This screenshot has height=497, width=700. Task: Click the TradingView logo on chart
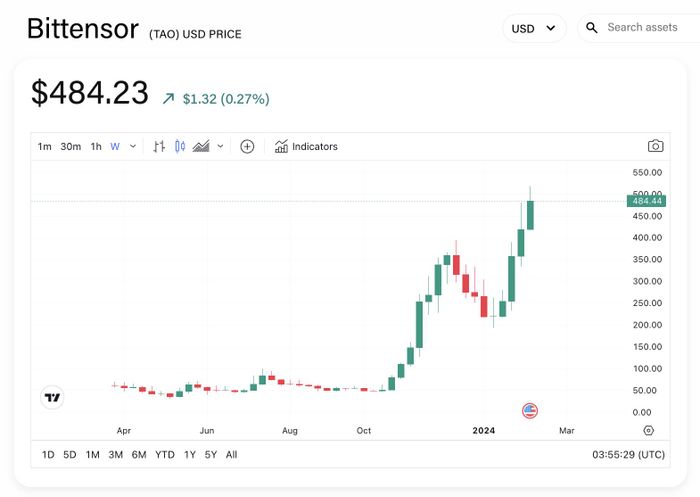[x=52, y=397]
